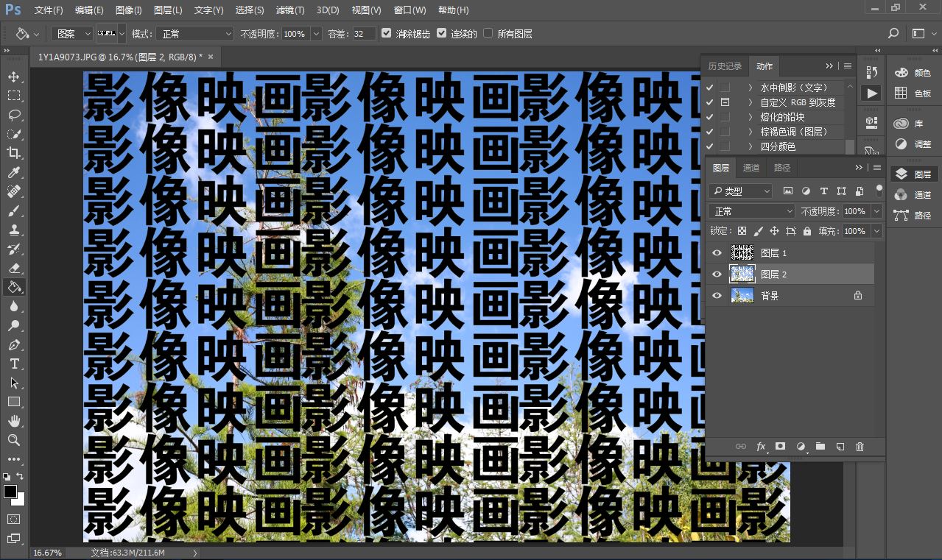Open the 模式 blend mode dropdown
This screenshot has height=560, width=942.
click(197, 34)
